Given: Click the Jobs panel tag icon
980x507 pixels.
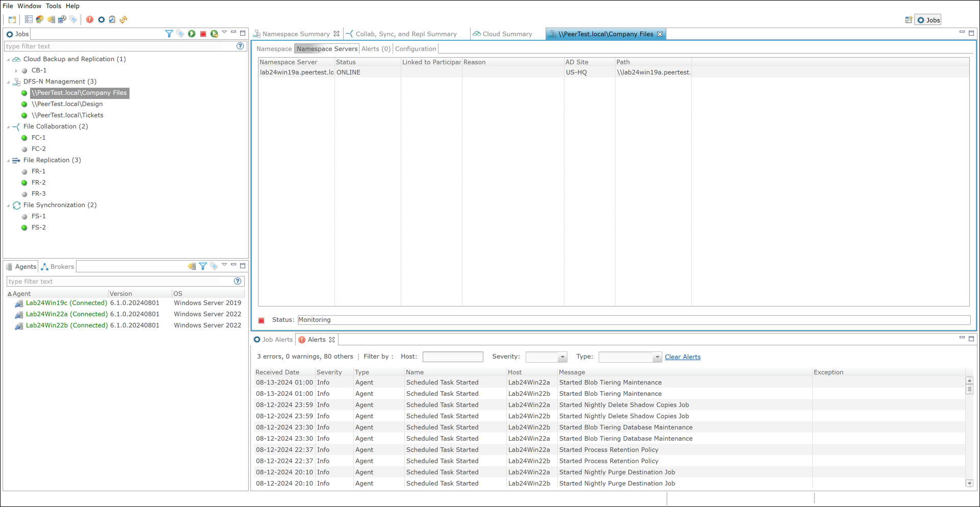Looking at the screenshot, I should [x=180, y=34].
